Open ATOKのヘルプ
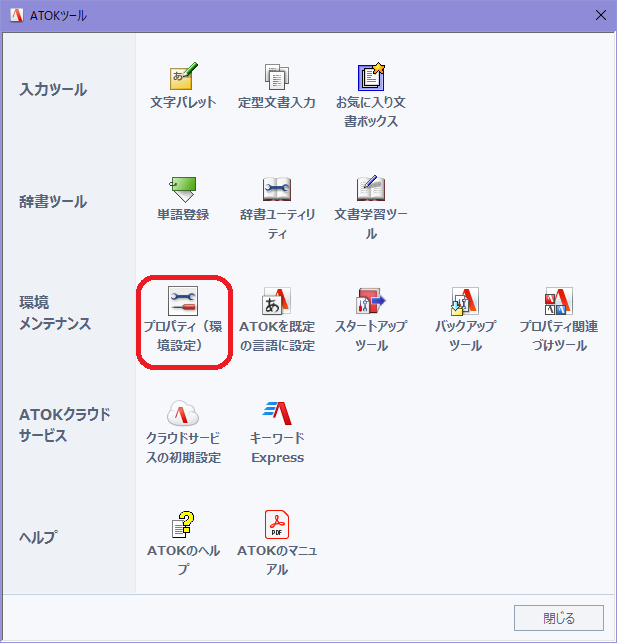 [x=183, y=544]
